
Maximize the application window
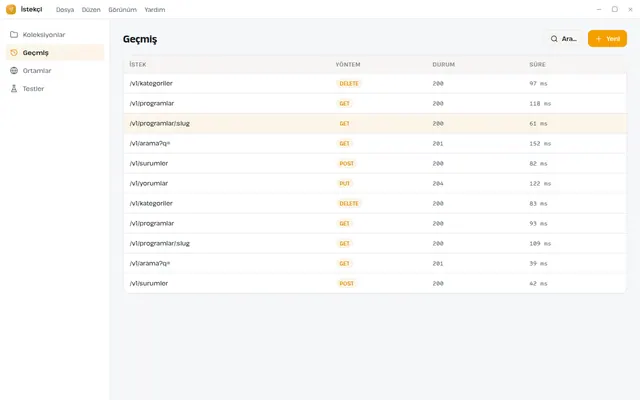click(x=614, y=9)
